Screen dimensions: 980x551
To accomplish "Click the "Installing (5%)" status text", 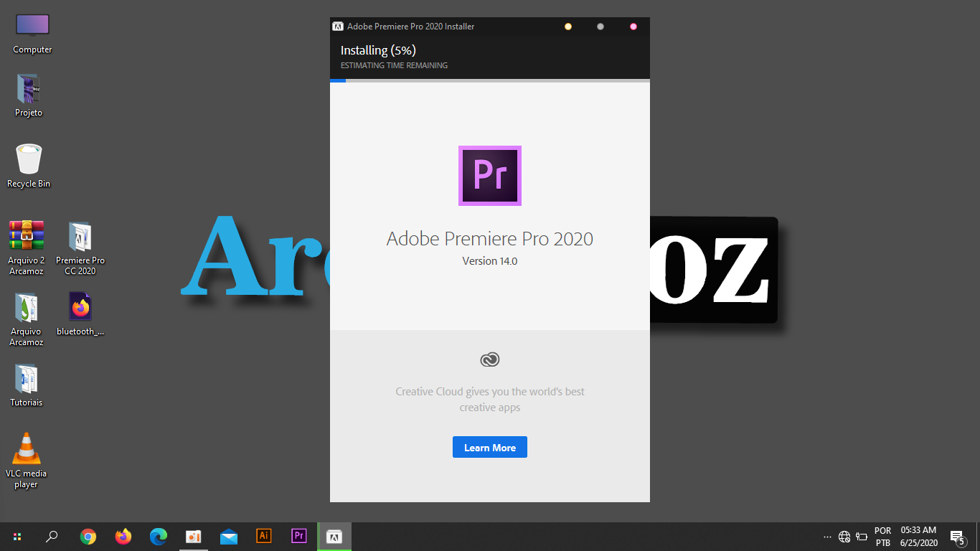I will (x=378, y=50).
